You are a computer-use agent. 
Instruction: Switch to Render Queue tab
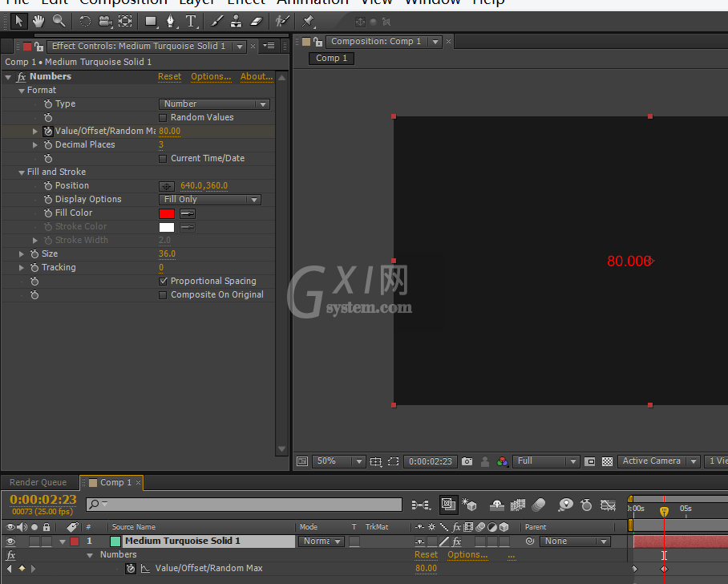pos(38,482)
